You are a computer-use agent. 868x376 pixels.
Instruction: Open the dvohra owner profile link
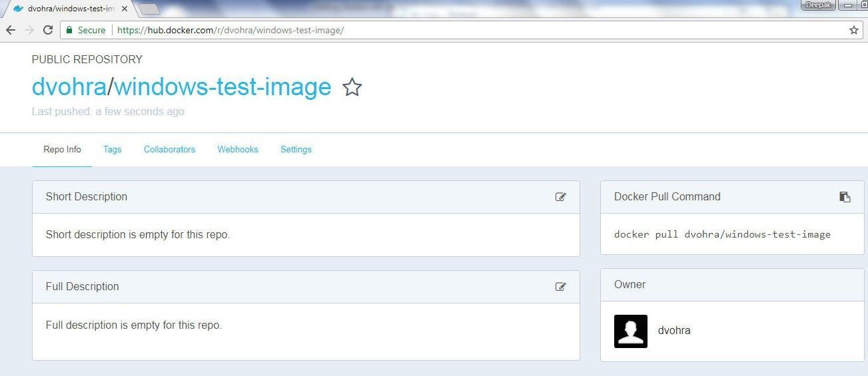point(674,330)
